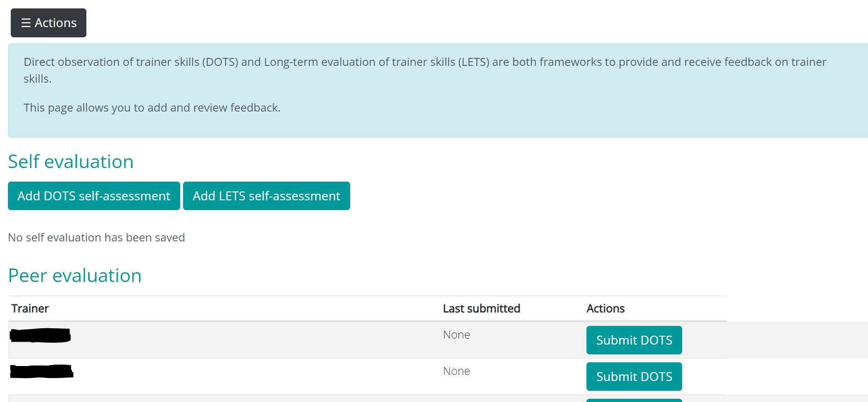Image resolution: width=868 pixels, height=402 pixels.
Task: Click the Add LETS self-assessment button
Action: point(266,196)
